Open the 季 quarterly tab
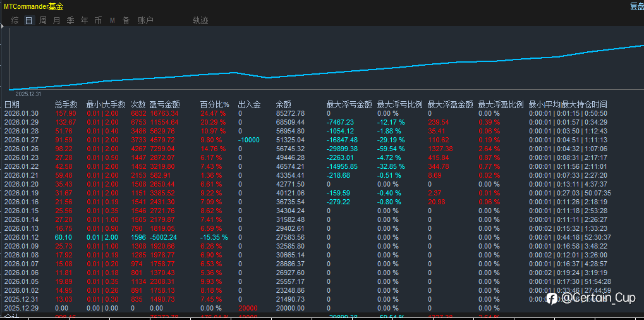Image resolution: width=644 pixels, height=320 pixels. tap(71, 20)
